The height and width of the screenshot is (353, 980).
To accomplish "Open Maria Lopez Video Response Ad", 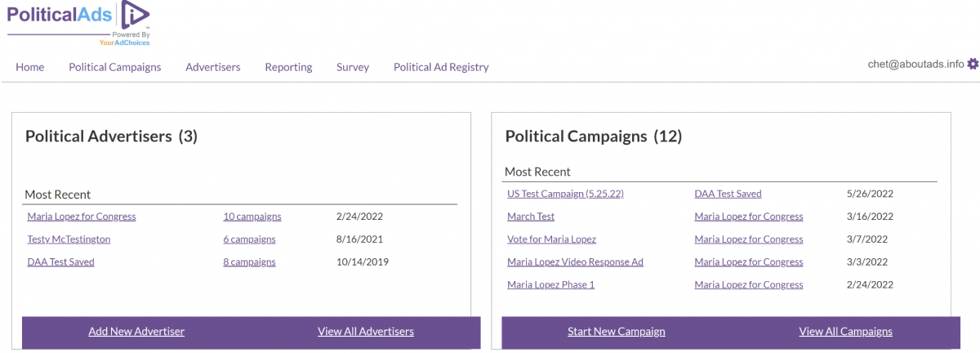I will (575, 262).
